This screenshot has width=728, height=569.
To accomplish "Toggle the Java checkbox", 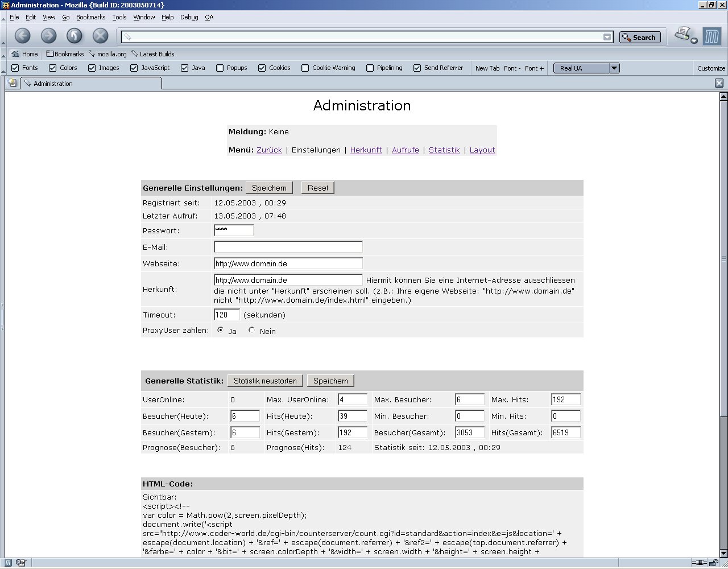I will click(185, 68).
